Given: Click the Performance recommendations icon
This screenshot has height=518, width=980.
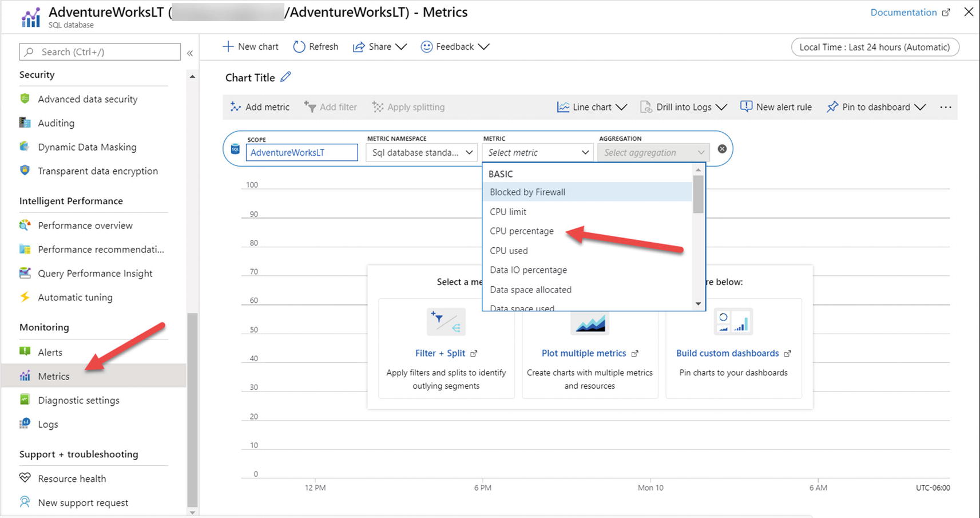Looking at the screenshot, I should pyautogui.click(x=25, y=249).
